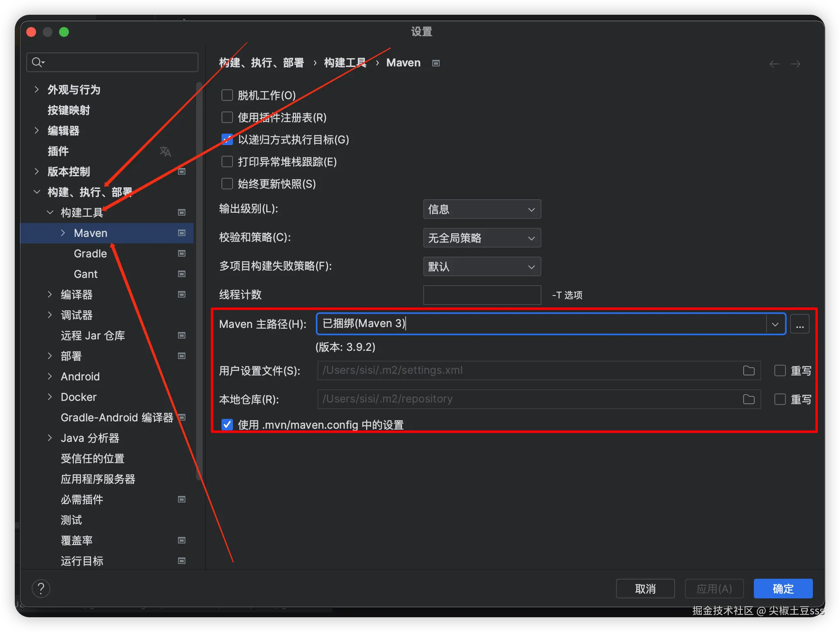Click the translate icon next to 插件
This screenshot has width=840, height=632.
coord(165,151)
